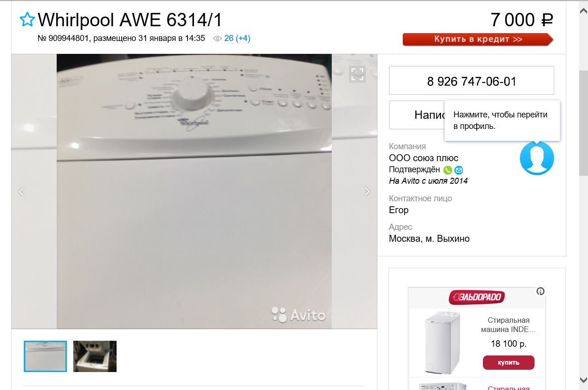Click phone number 8 926 747-06-01 button
The width and height of the screenshot is (588, 390).
click(x=471, y=81)
